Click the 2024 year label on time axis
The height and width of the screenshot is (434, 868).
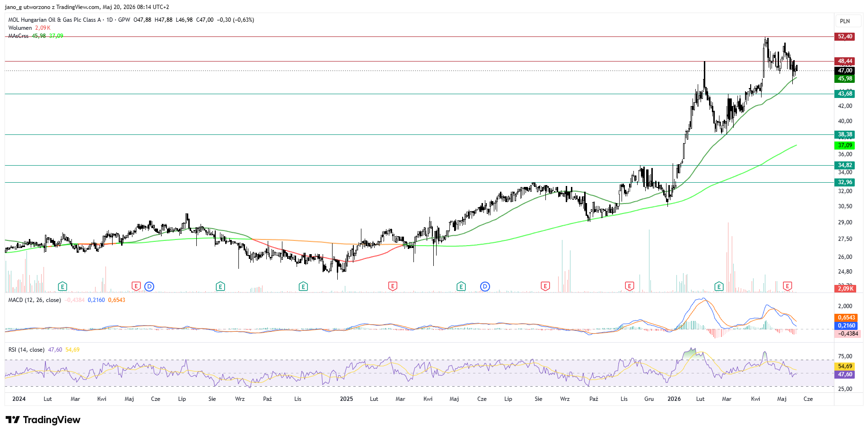19,399
